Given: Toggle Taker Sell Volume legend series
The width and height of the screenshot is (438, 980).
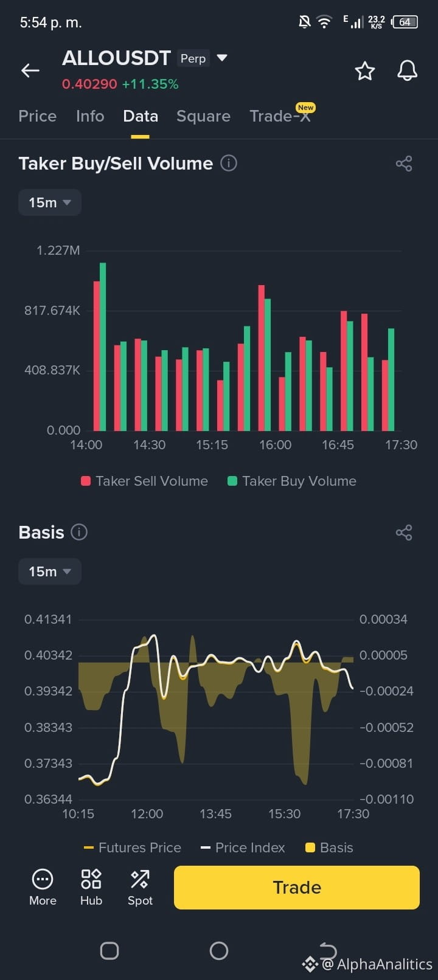Looking at the screenshot, I should pyautogui.click(x=144, y=481).
